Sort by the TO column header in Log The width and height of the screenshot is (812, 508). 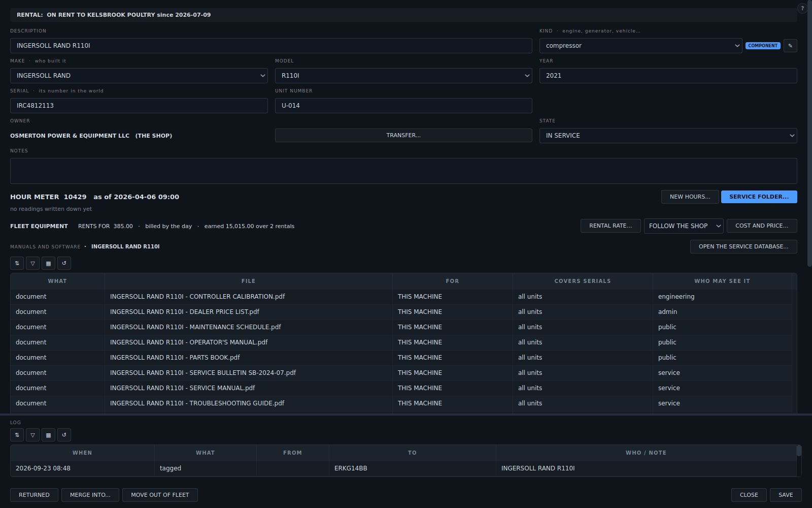coord(413,453)
